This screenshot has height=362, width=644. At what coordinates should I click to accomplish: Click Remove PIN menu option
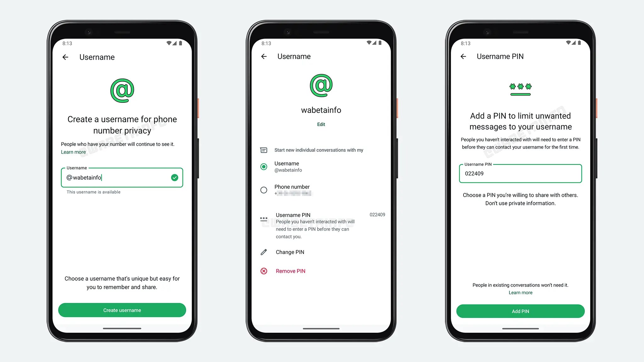pyautogui.click(x=291, y=271)
